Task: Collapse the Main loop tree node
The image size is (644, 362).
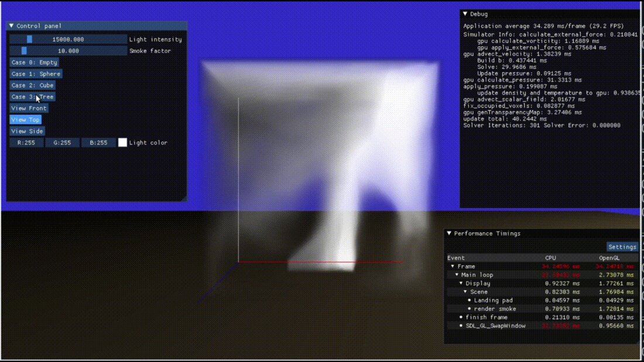Action: coord(457,275)
